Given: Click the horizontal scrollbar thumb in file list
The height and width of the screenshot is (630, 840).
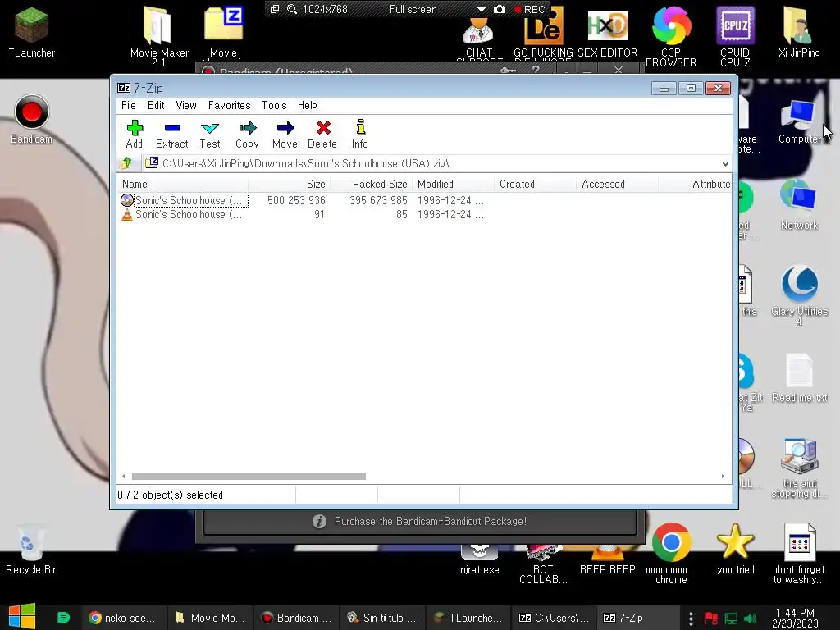Looking at the screenshot, I should point(249,477).
